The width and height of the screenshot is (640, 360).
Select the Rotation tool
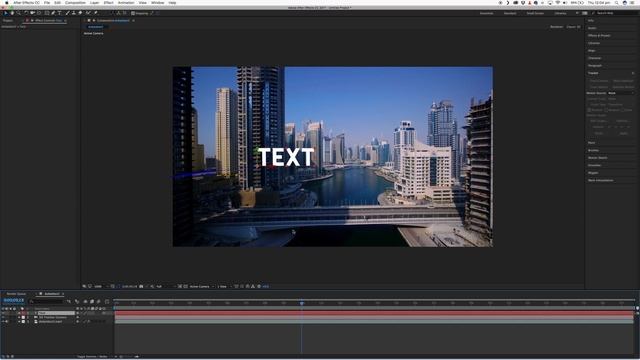[x=26, y=13]
